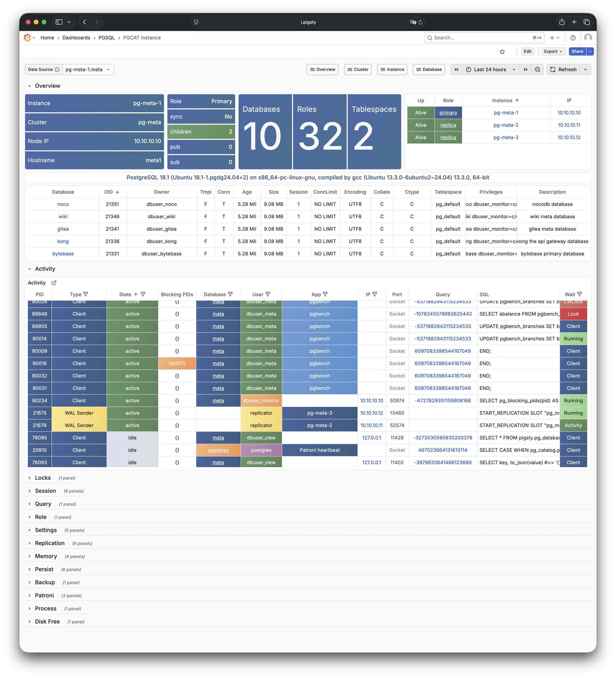Open the Last 24 hours time picker
This screenshot has width=616, height=678.
click(x=490, y=70)
